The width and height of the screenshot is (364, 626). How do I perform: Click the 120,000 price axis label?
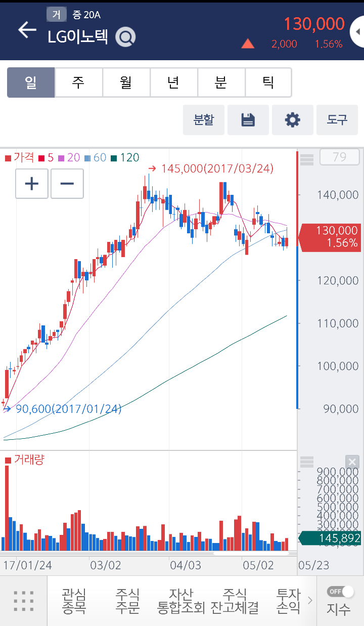337,280
